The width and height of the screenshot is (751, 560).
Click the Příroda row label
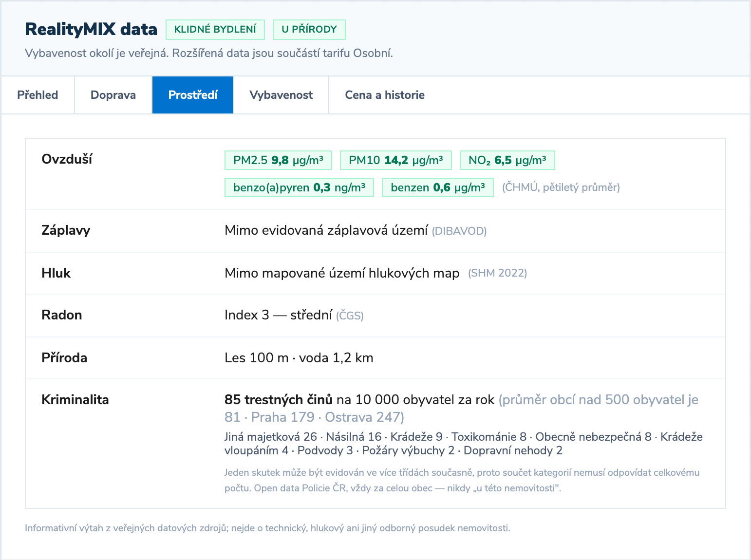pyautogui.click(x=64, y=358)
